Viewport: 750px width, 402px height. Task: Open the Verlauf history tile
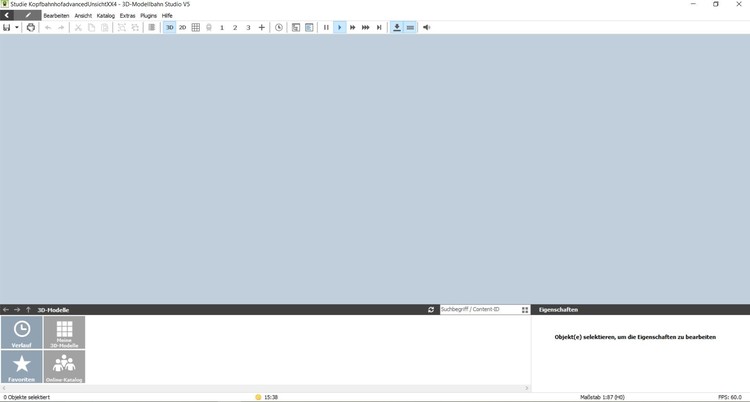pyautogui.click(x=22, y=332)
